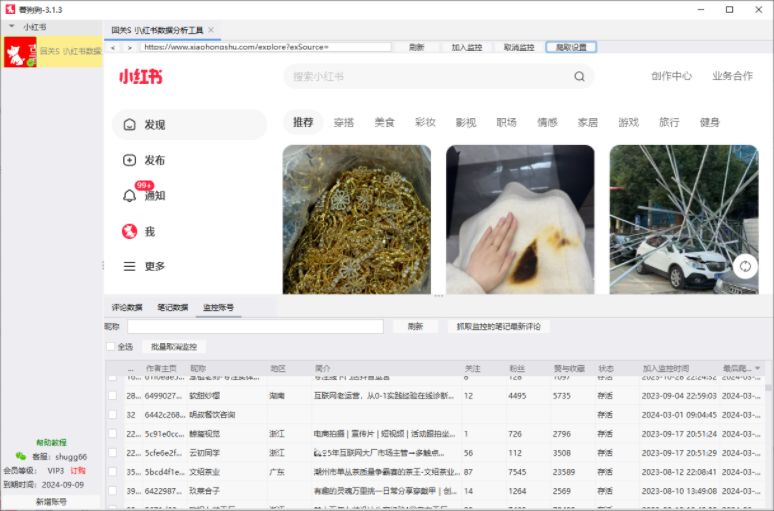
Task: Click the 发布 (Publish) plus icon
Action: point(129,160)
